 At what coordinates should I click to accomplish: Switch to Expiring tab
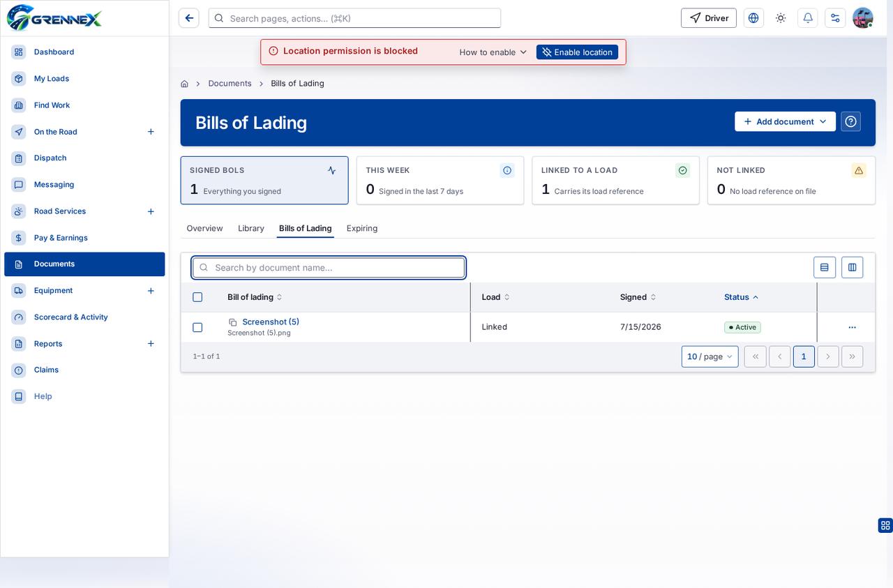[362, 228]
